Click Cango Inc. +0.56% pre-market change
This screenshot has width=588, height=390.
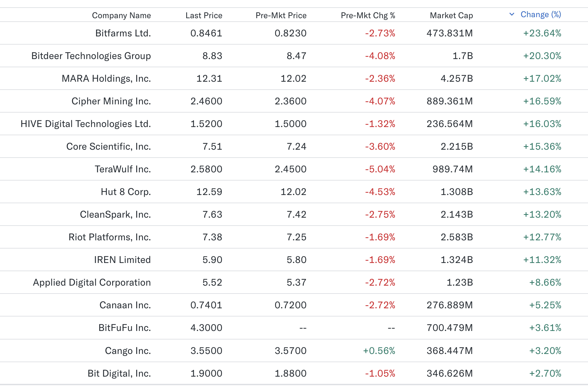(379, 351)
